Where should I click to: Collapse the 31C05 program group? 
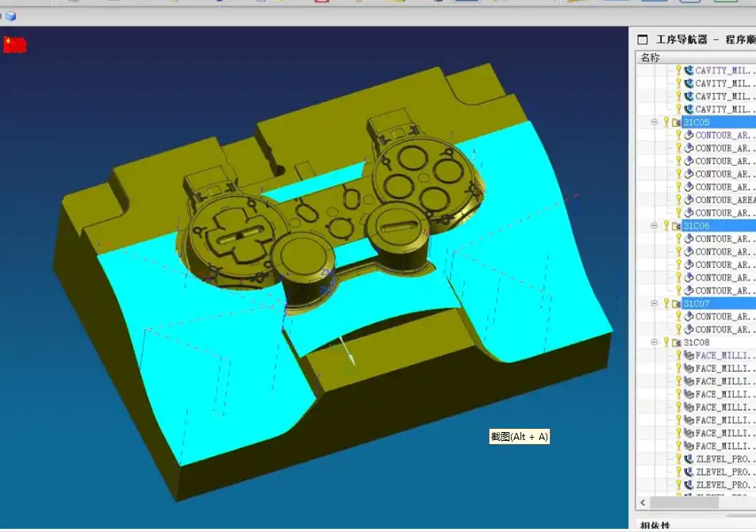click(654, 122)
